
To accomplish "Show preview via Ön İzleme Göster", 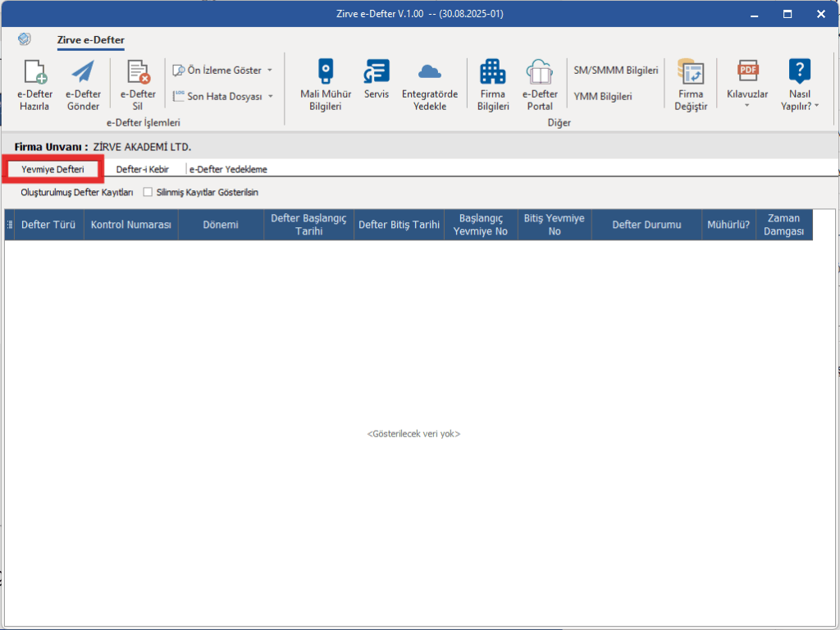I will click(x=217, y=71).
